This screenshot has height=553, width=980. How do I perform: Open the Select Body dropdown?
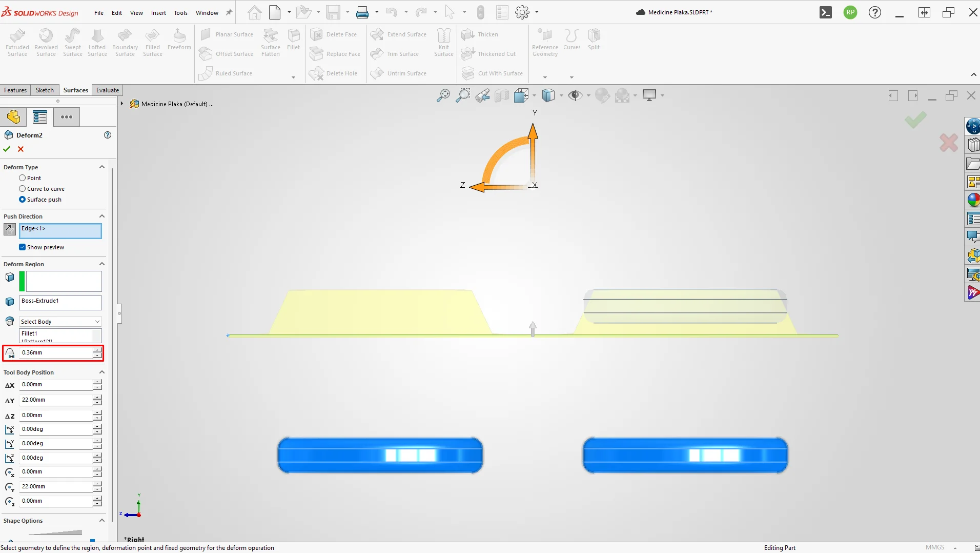pyautogui.click(x=60, y=322)
